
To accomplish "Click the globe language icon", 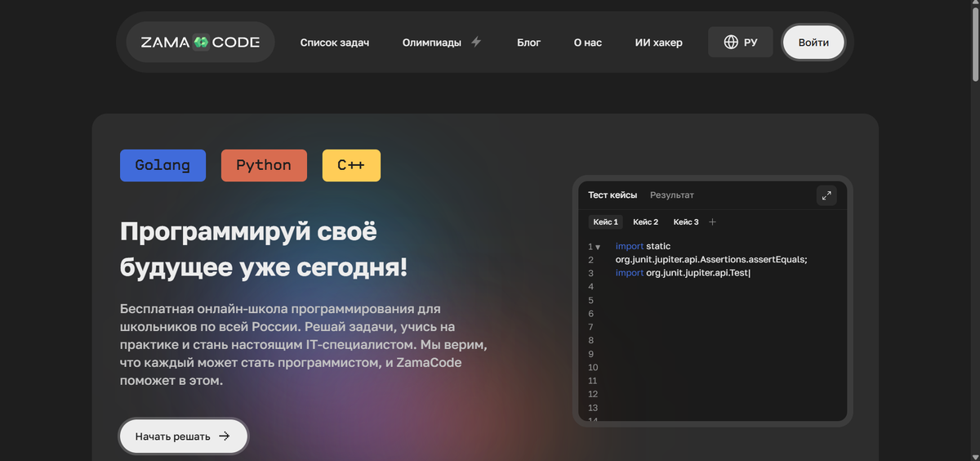I will point(731,43).
